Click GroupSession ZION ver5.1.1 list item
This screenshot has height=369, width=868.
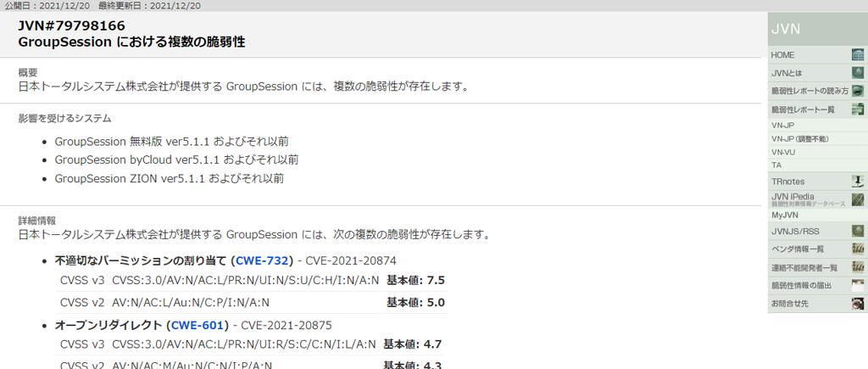(170, 178)
